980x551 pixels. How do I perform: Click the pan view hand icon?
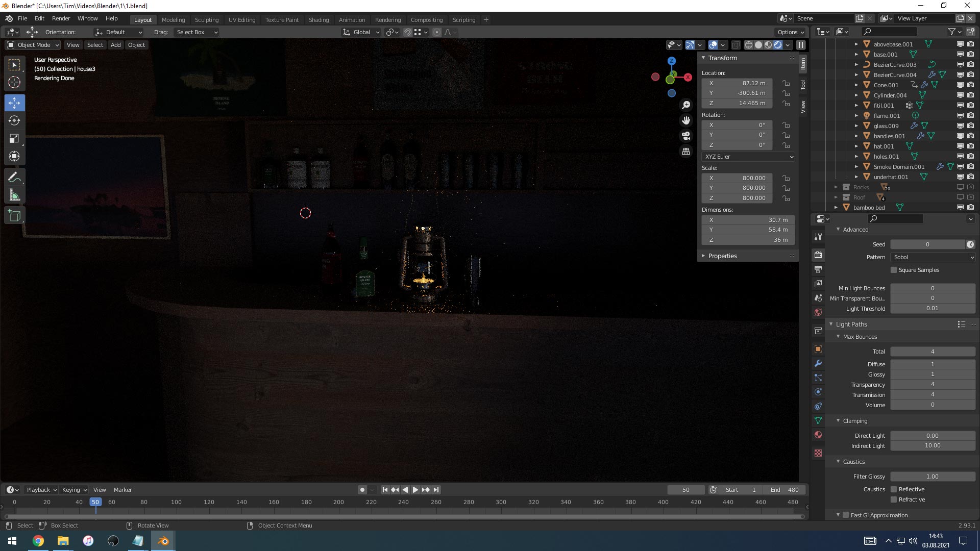(686, 120)
